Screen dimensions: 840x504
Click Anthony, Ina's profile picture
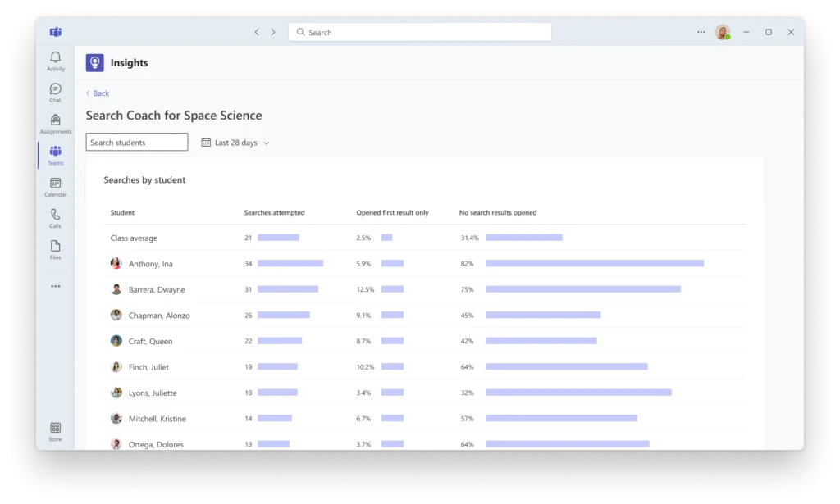[116, 263]
